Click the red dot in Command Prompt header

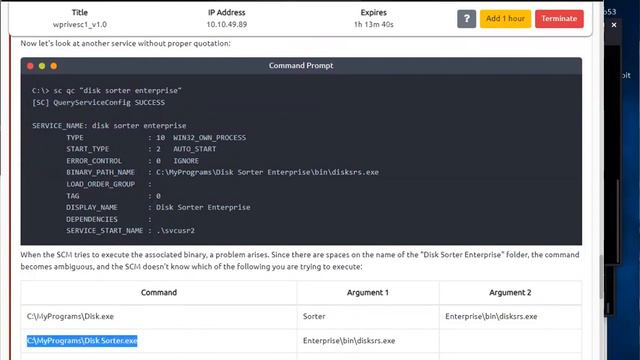click(x=30, y=66)
